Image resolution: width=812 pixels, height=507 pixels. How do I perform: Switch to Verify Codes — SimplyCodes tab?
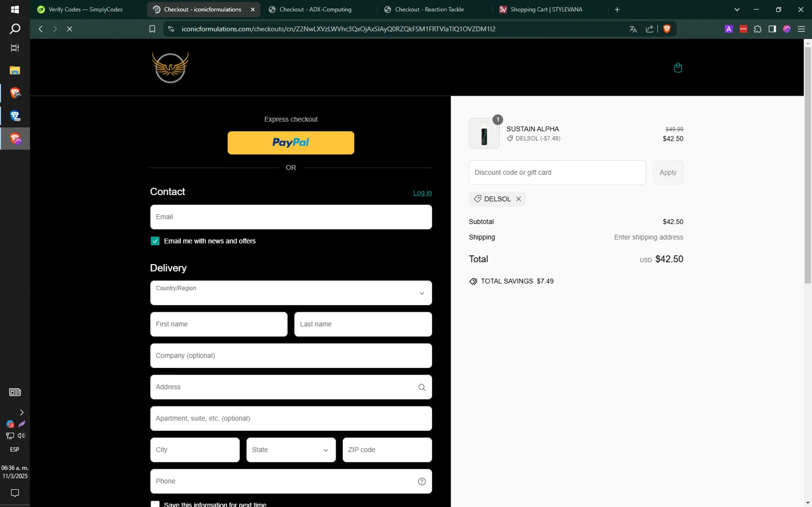point(86,10)
